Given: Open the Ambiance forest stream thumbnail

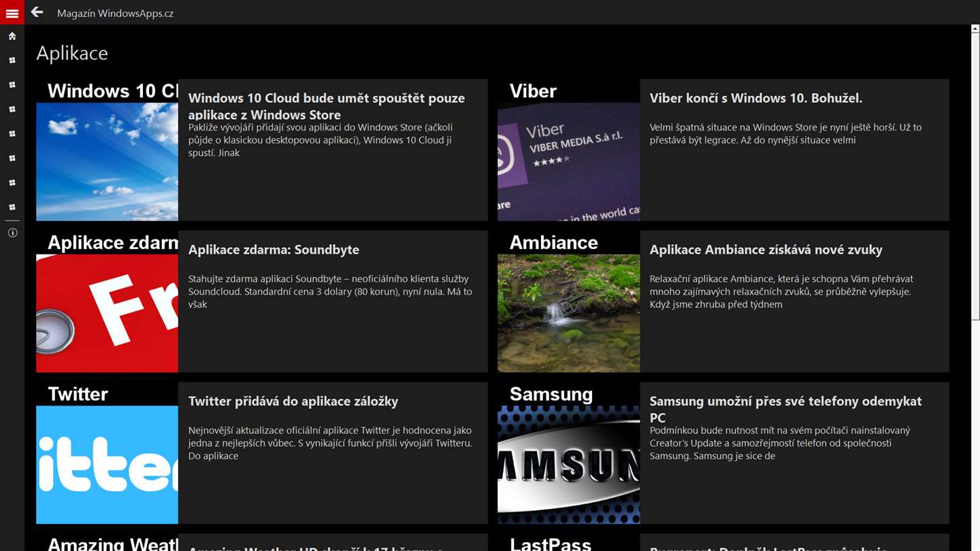Looking at the screenshot, I should pyautogui.click(x=568, y=314).
